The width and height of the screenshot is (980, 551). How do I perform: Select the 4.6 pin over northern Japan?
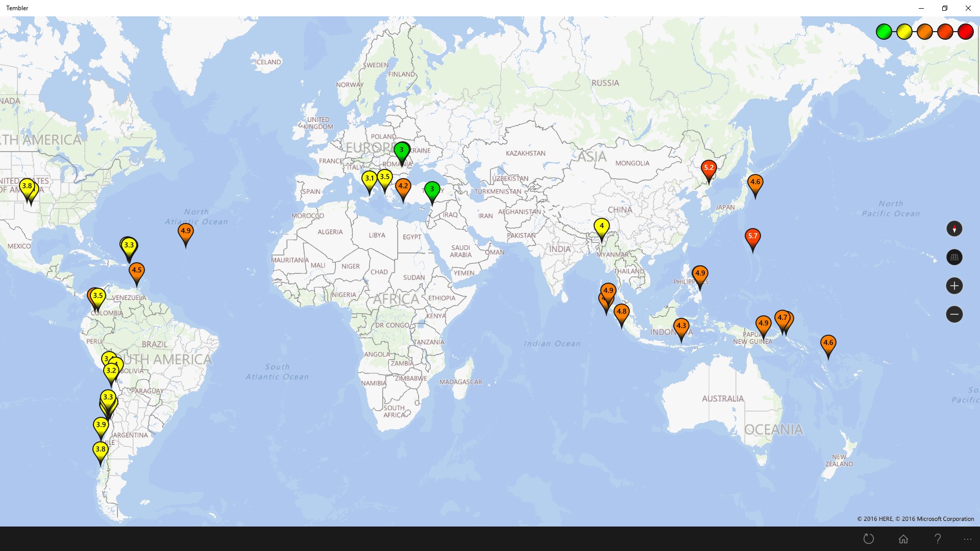[x=754, y=182]
